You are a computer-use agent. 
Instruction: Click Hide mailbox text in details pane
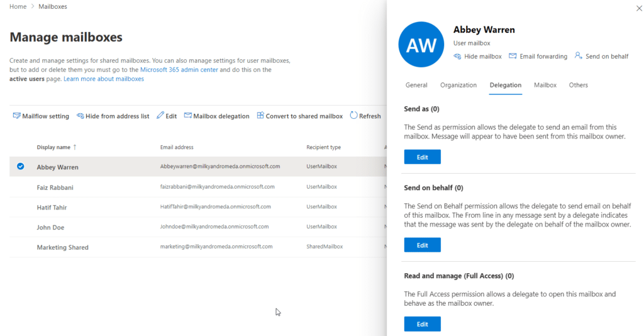point(482,56)
